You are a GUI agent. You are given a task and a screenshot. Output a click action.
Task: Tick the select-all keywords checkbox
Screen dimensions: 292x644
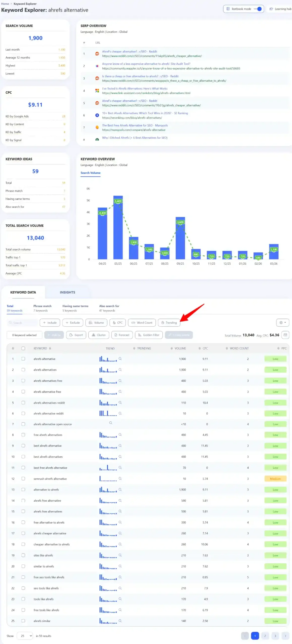pos(23,348)
